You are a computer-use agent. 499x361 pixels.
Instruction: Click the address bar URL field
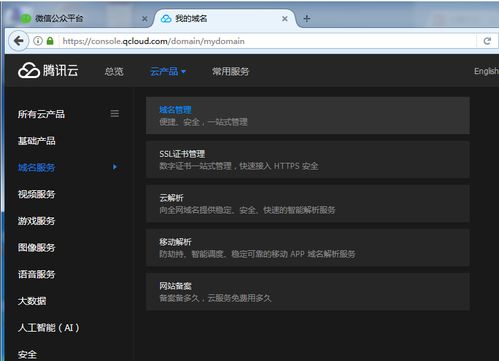click(267, 41)
